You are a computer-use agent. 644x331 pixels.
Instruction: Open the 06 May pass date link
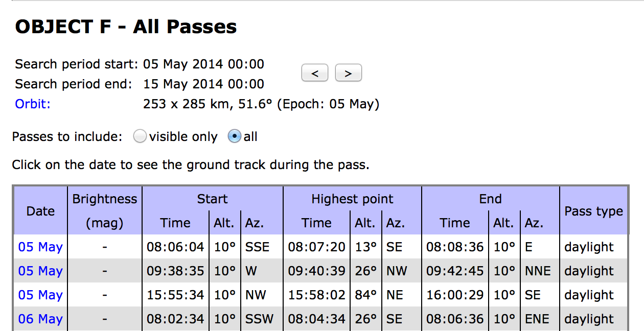click(40, 319)
